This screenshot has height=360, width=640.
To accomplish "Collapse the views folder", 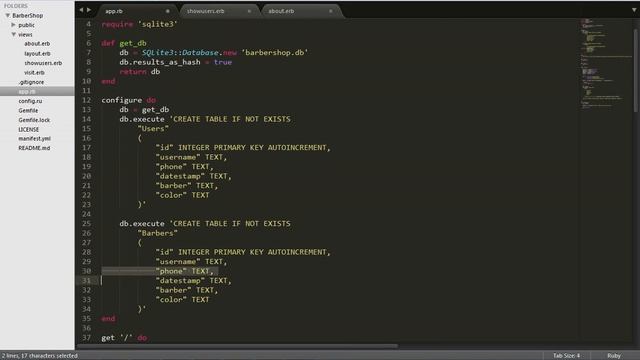I will pos(13,35).
